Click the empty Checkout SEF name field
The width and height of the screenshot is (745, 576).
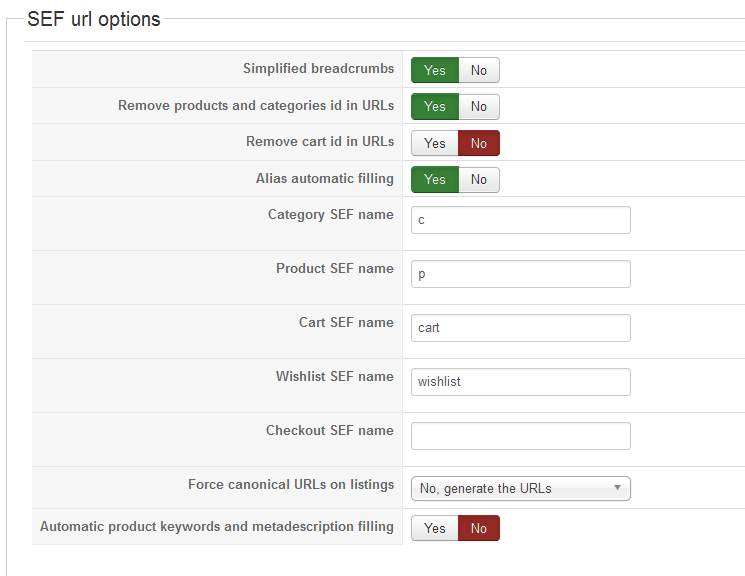520,436
